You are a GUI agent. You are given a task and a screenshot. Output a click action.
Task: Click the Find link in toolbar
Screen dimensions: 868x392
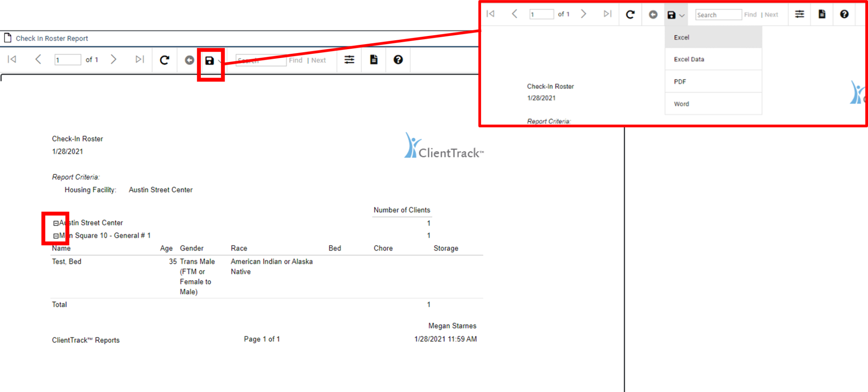click(295, 60)
